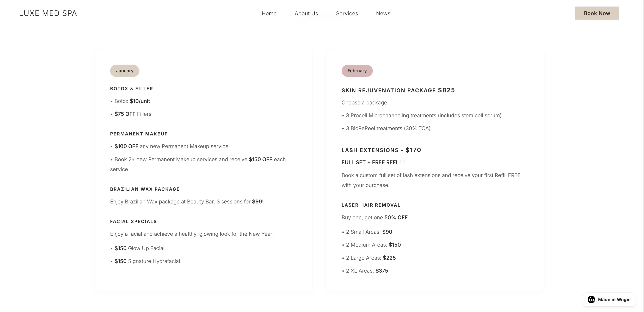Go to the Services section
This screenshot has height=312, width=644.
point(347,13)
